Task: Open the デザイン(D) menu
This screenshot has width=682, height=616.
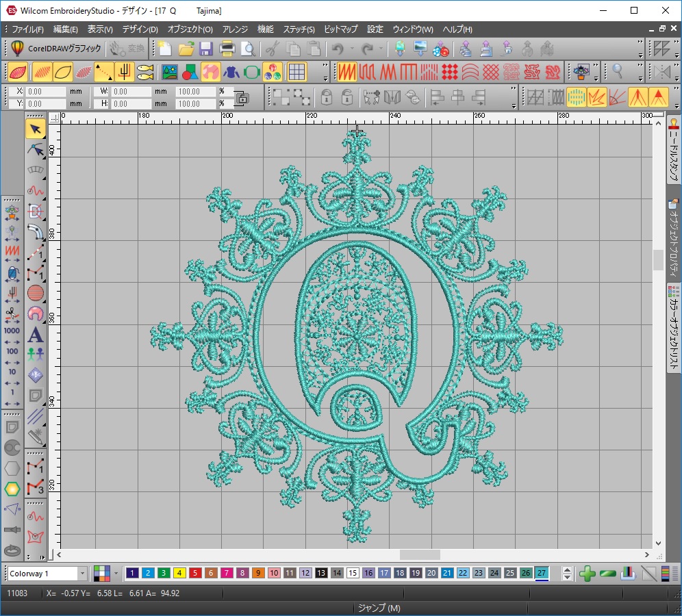Action: click(140, 29)
